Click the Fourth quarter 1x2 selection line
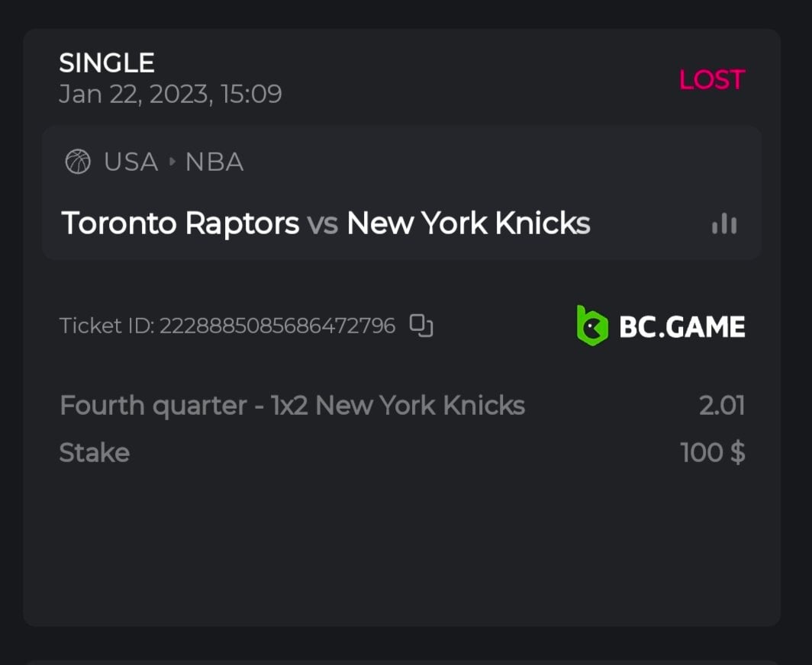The height and width of the screenshot is (665, 812). click(292, 405)
